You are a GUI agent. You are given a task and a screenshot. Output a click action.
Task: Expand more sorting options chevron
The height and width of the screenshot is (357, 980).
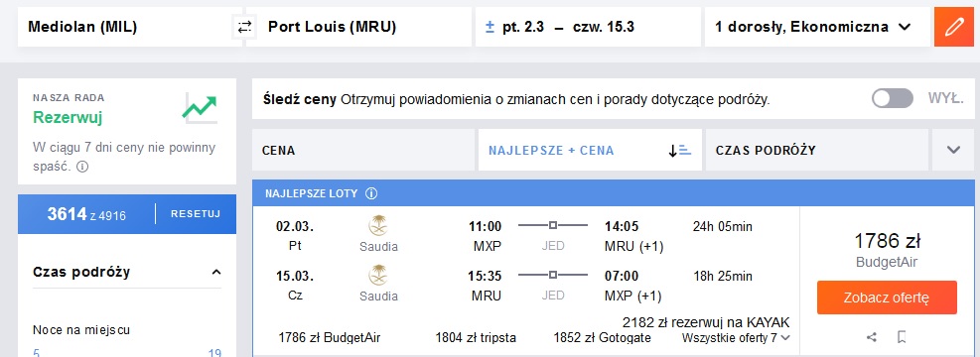coord(953,150)
